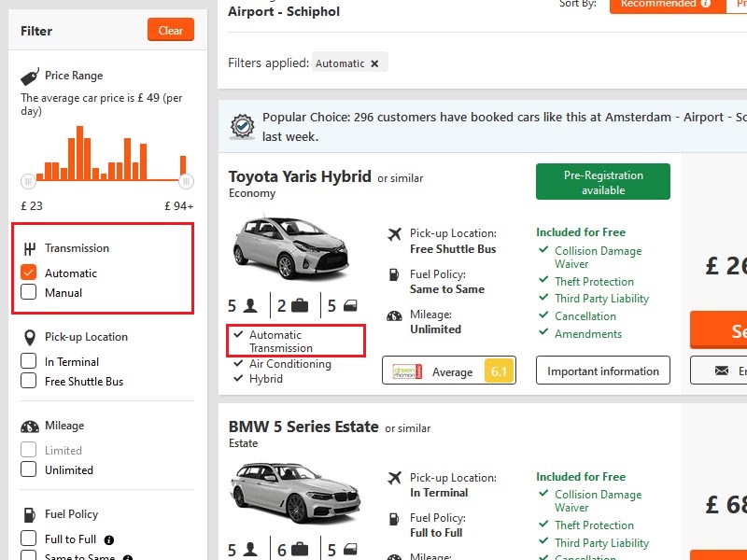Click the Included for Free heading for BMW
The height and width of the screenshot is (560, 747).
point(581,477)
